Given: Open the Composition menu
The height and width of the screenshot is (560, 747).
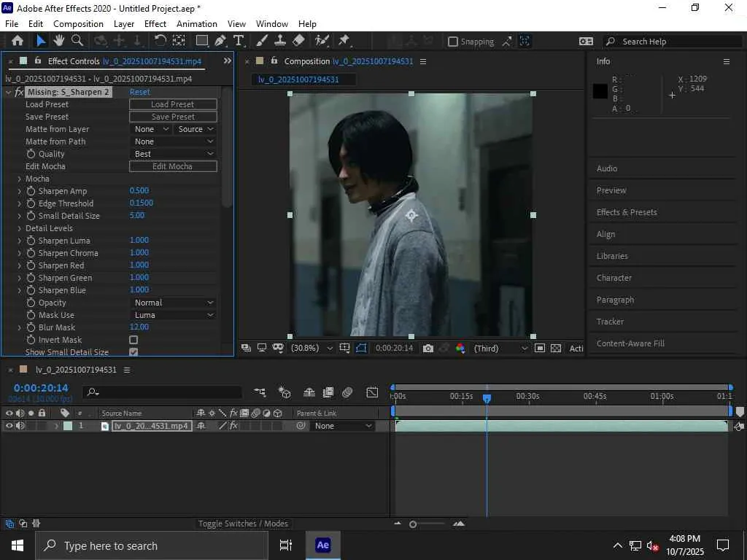Looking at the screenshot, I should point(78,24).
